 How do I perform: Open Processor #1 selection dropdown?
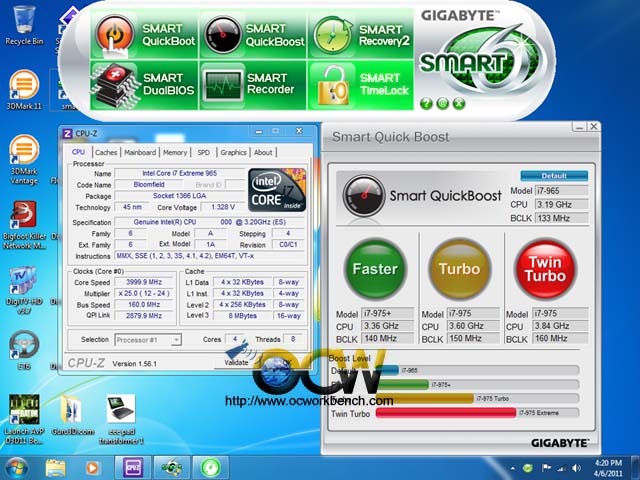point(148,340)
